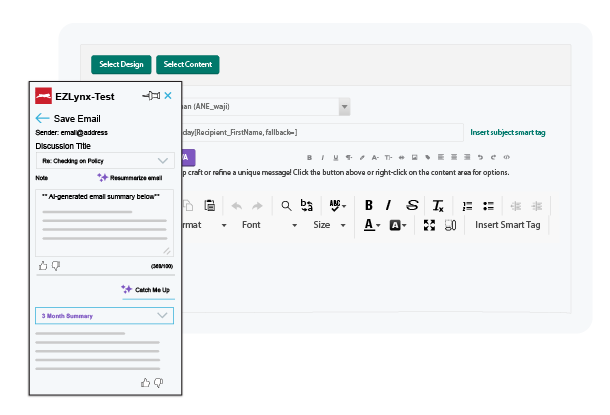Click the Select Content button
Viewport: 610px width, 415px height.
click(x=188, y=65)
